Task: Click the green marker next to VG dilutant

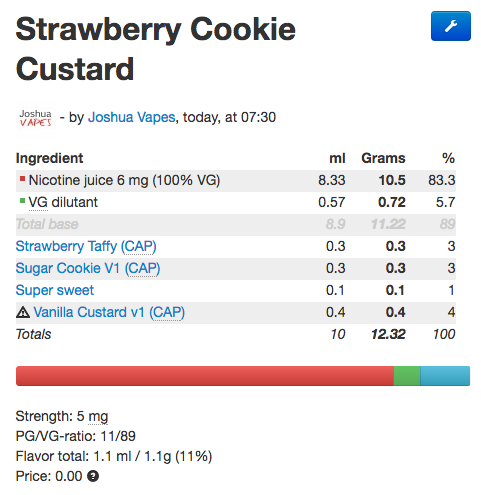Action: (x=22, y=201)
